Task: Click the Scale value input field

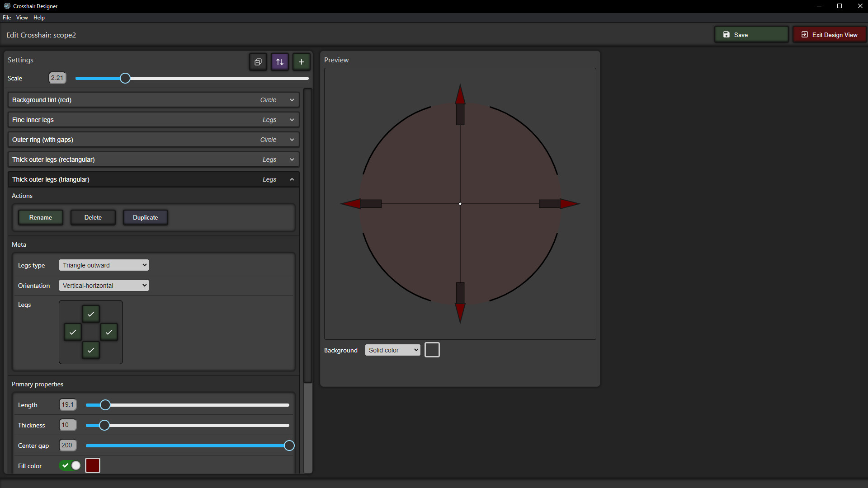Action: [x=57, y=78]
